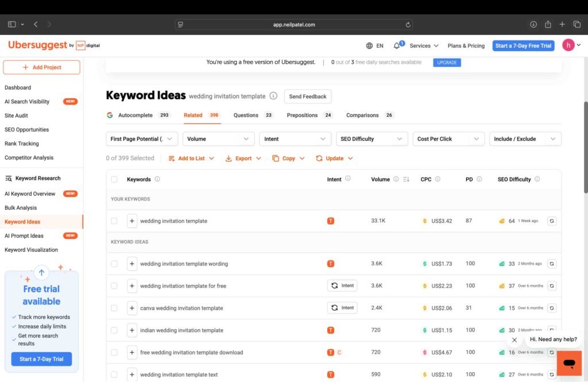Open the Services dropdown menu
588x382 pixels.
pos(424,46)
